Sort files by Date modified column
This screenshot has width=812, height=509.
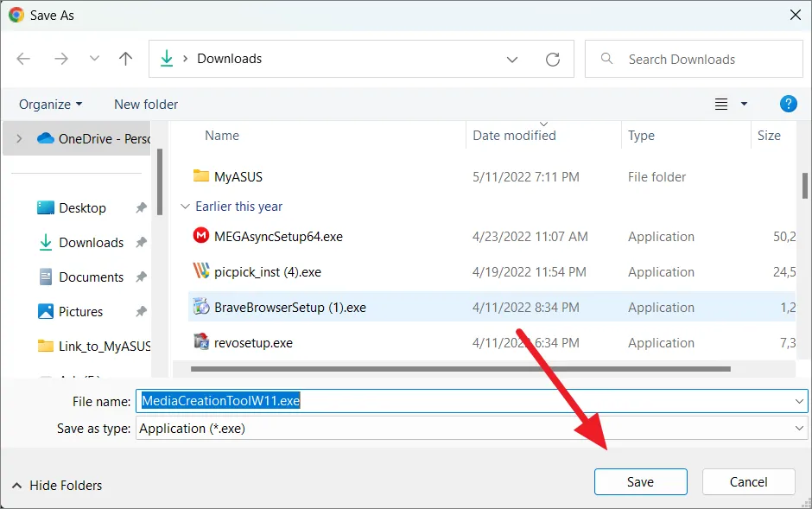pos(515,136)
